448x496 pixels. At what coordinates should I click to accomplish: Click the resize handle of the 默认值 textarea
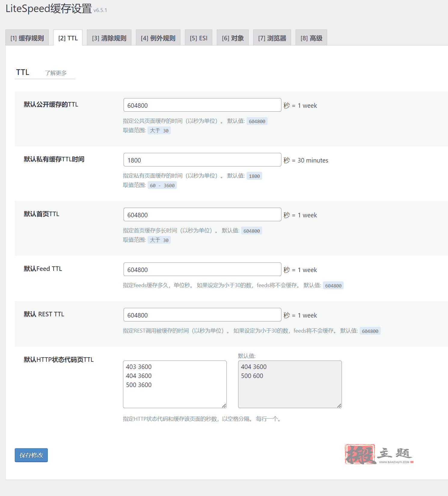tap(339, 406)
